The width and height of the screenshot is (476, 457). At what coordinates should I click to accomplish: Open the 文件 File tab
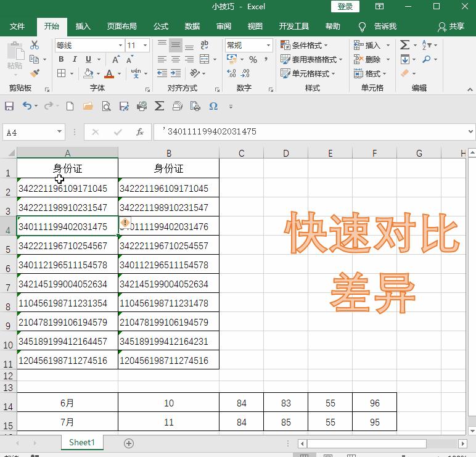[17, 27]
